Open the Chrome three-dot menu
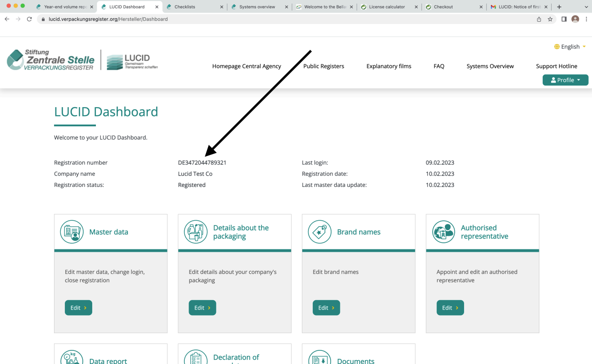The image size is (592, 364). click(586, 19)
